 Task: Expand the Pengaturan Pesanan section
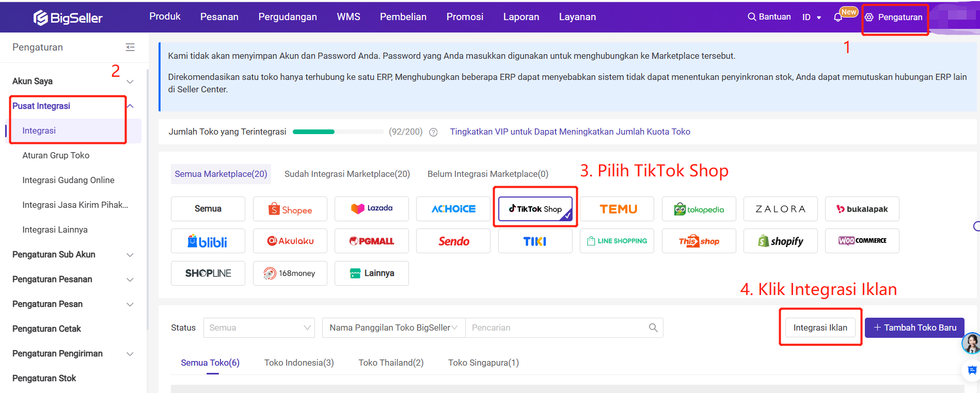point(130,280)
